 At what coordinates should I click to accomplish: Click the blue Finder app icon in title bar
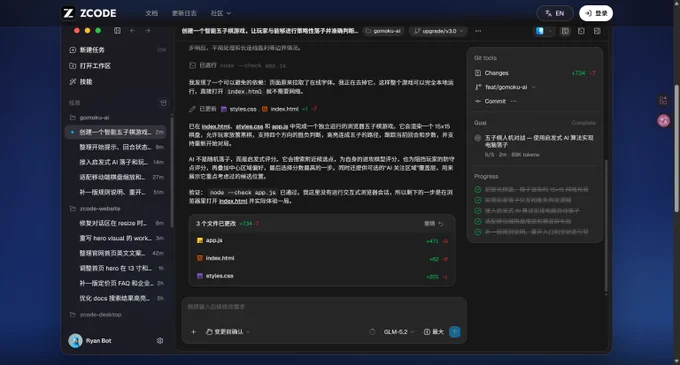tap(540, 31)
